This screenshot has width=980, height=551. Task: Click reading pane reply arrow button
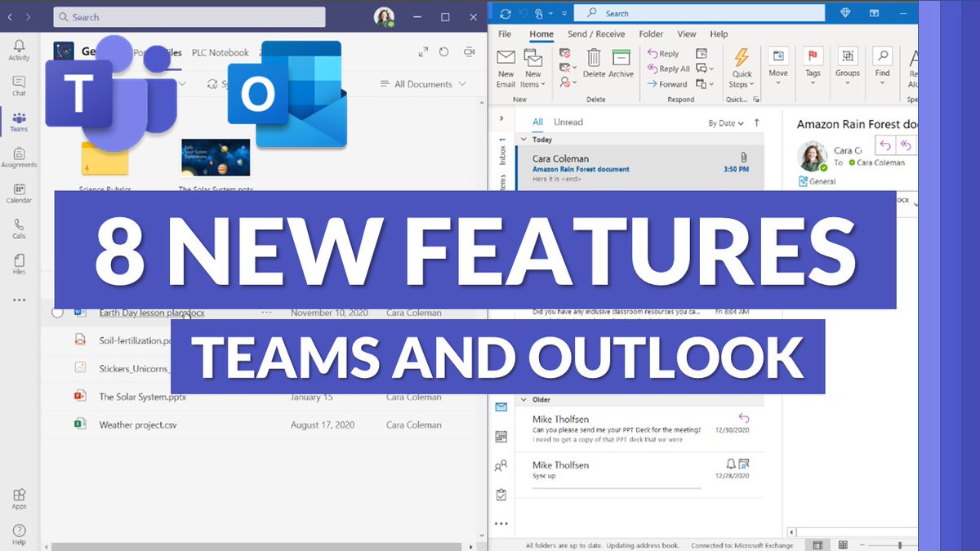(x=884, y=145)
